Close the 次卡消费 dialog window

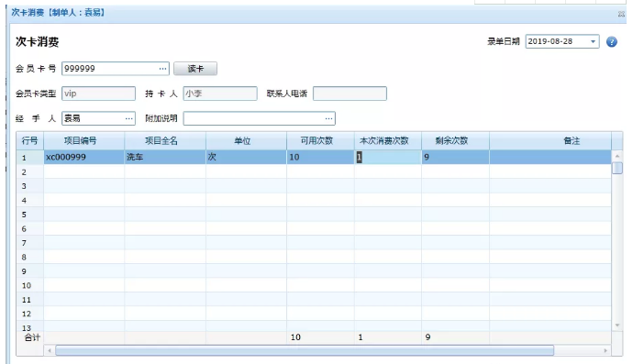click(x=621, y=14)
